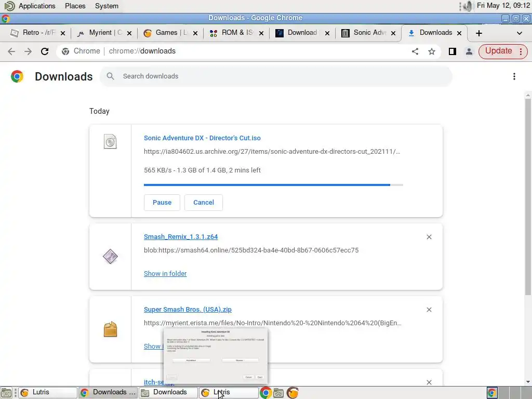
Task: Select Downloads Chrome taskbar window
Action: [x=108, y=393]
